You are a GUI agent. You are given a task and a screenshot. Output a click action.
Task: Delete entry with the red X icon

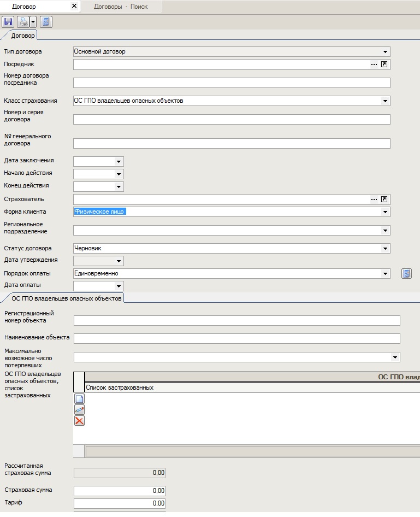(79, 421)
